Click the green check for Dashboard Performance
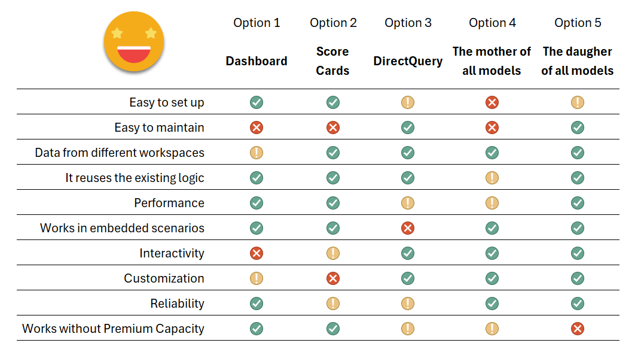 coord(257,203)
